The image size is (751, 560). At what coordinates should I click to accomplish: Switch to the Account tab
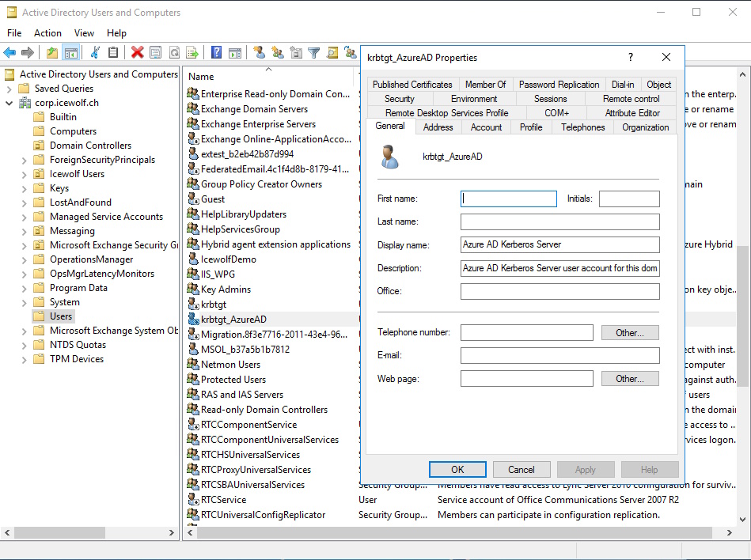click(486, 127)
